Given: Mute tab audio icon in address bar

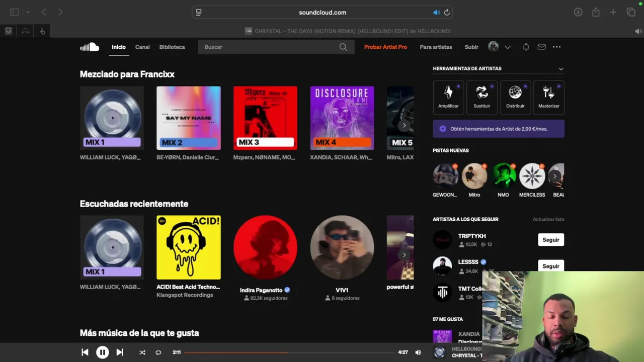Looking at the screenshot, I should tap(436, 13).
